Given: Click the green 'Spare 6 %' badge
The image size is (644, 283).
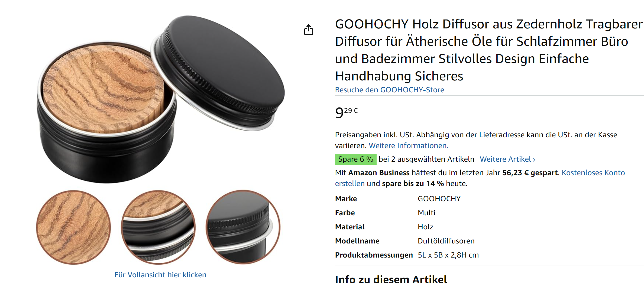Looking at the screenshot, I should click(x=355, y=159).
